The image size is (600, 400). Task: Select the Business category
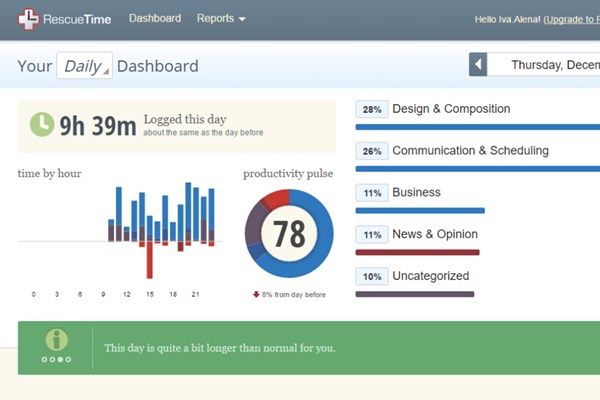pyautogui.click(x=416, y=193)
